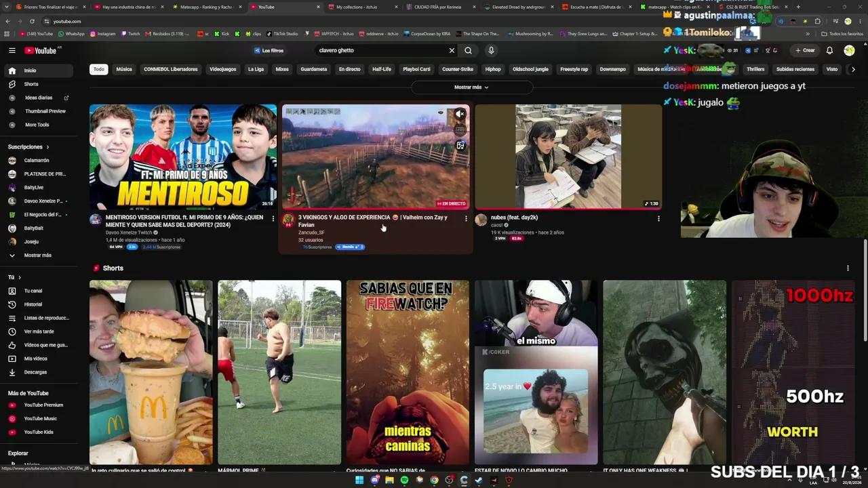
Task: Open Ideas diarias in sidebar
Action: coord(38,98)
